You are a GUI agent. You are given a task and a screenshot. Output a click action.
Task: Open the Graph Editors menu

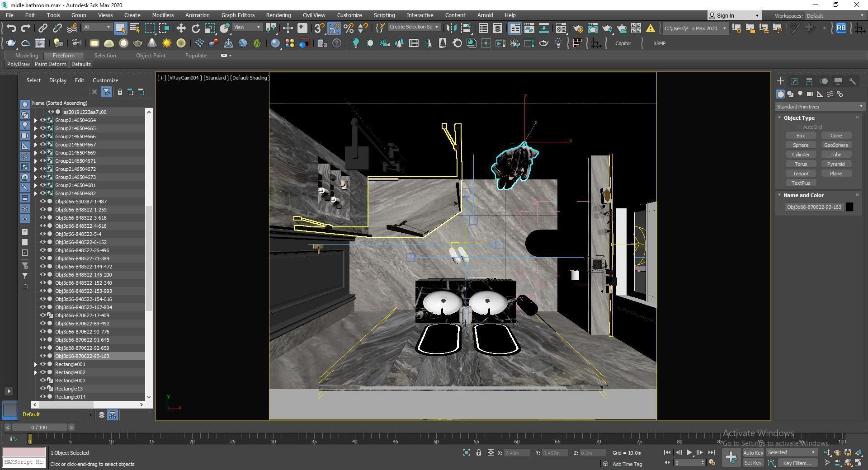coord(238,15)
